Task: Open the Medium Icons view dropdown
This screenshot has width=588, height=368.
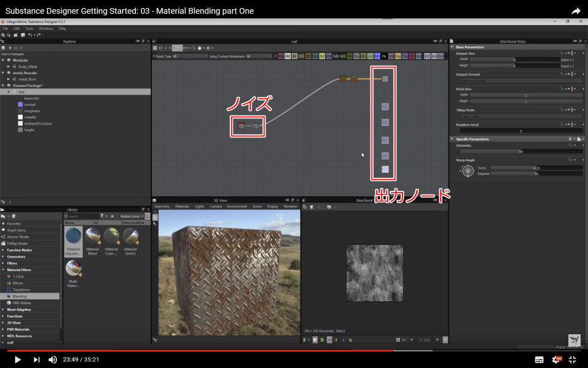Action: (x=132, y=217)
